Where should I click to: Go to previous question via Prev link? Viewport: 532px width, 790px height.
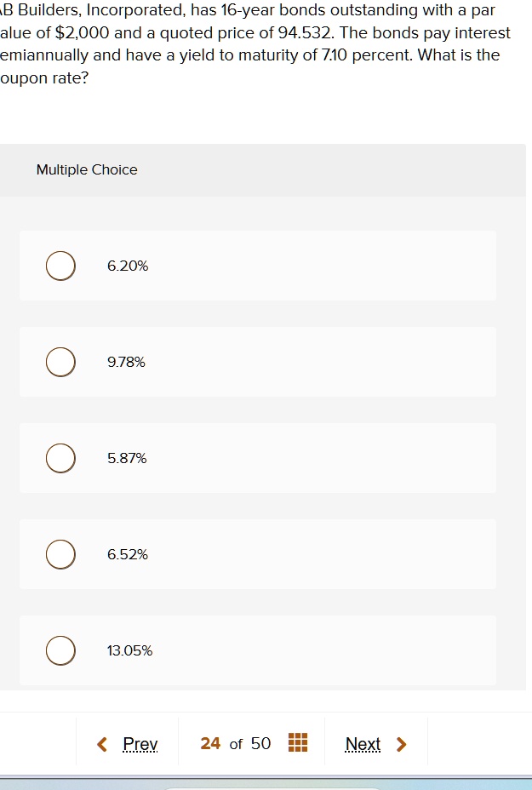point(140,744)
